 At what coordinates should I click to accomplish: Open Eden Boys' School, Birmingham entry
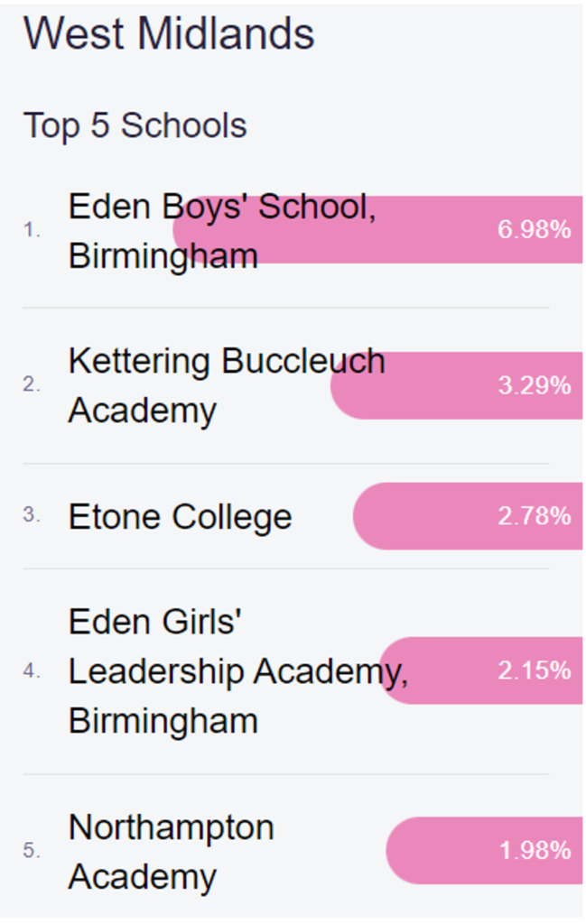221,231
